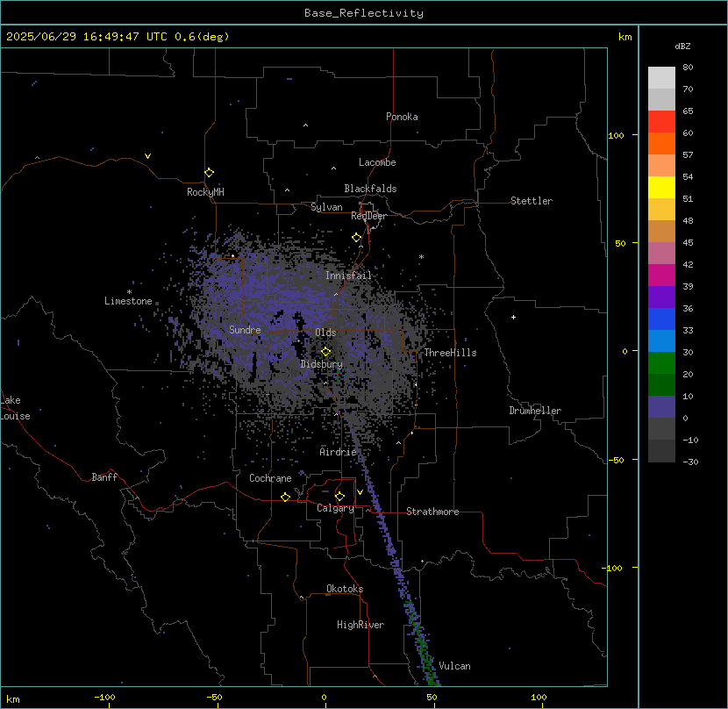Screen dimensions: 728x709
Task: Click the slate purple 10 dBZ swatch
Action: tap(661, 407)
